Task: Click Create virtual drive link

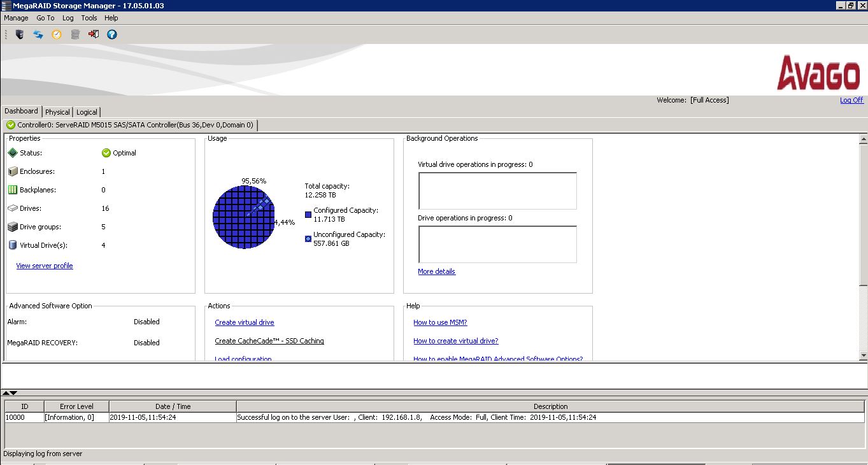Action: click(x=245, y=322)
